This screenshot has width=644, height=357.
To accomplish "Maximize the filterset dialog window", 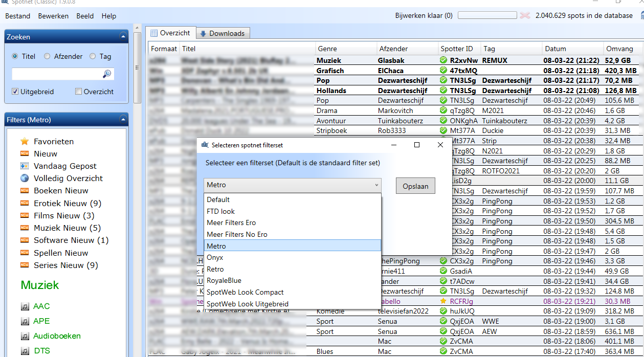I will click(x=417, y=145).
